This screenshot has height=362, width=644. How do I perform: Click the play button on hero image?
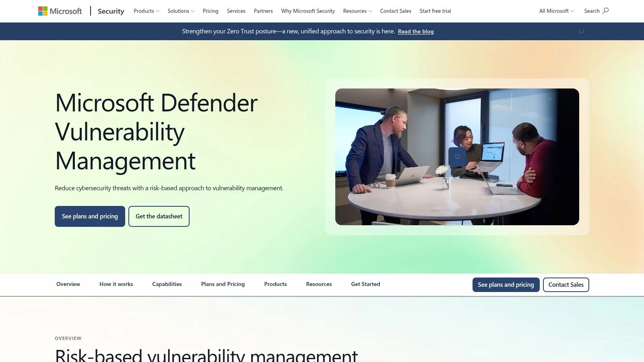click(457, 156)
